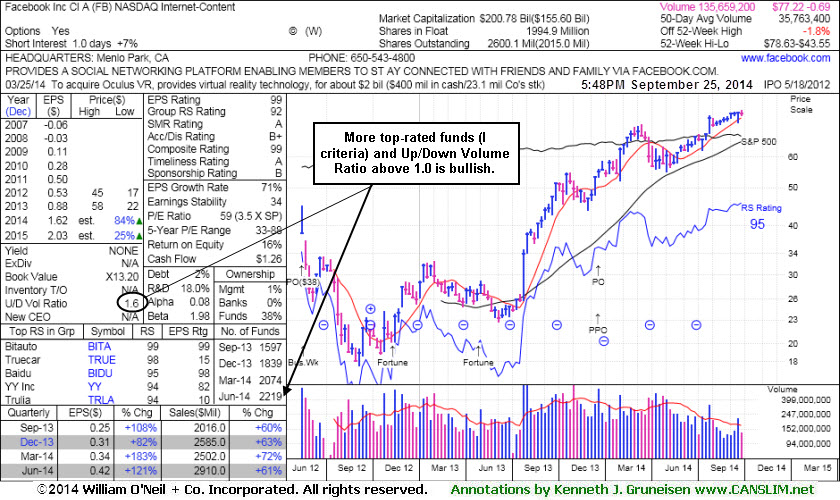840x500 pixels.
Task: Click the Symbol column header
Action: pyautogui.click(x=108, y=331)
